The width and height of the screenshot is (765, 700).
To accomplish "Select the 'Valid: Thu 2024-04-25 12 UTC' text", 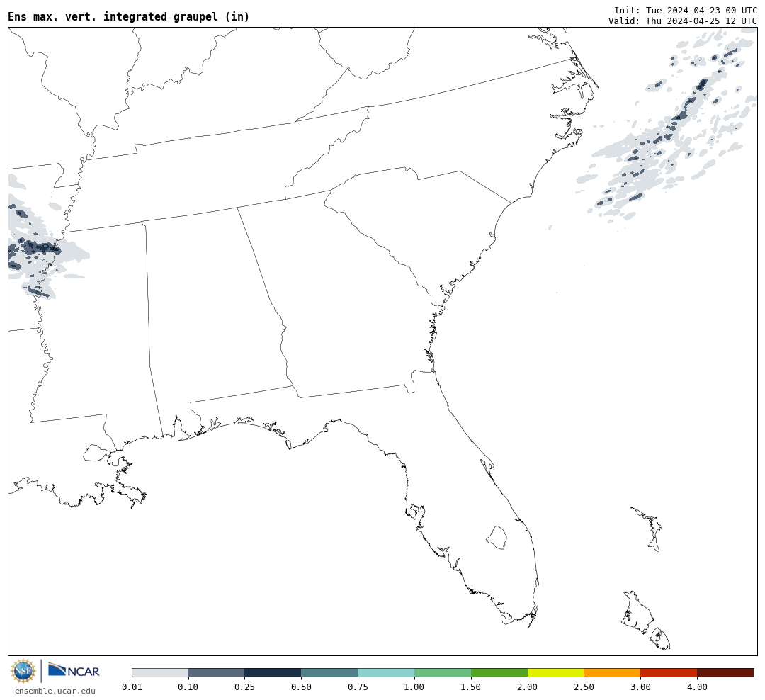I will point(683,21).
